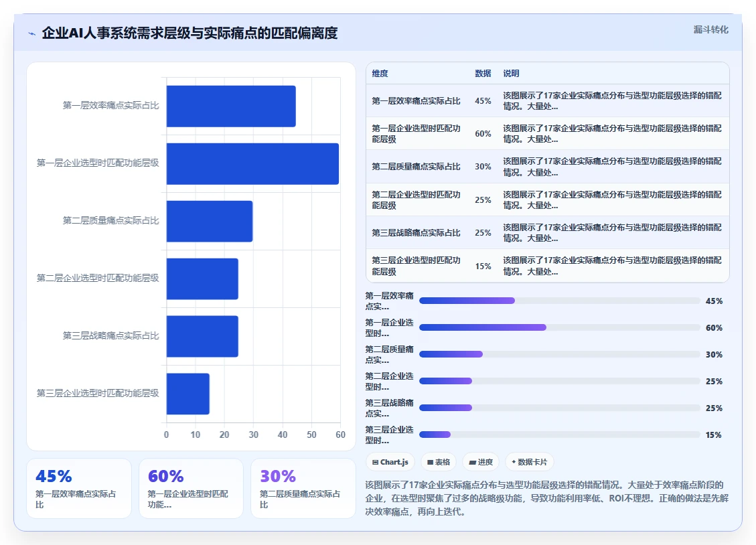Screen dimensions: 756x545
Task: Click the summary paragraph starting 该图展示了17家企业
Action: [x=547, y=498]
